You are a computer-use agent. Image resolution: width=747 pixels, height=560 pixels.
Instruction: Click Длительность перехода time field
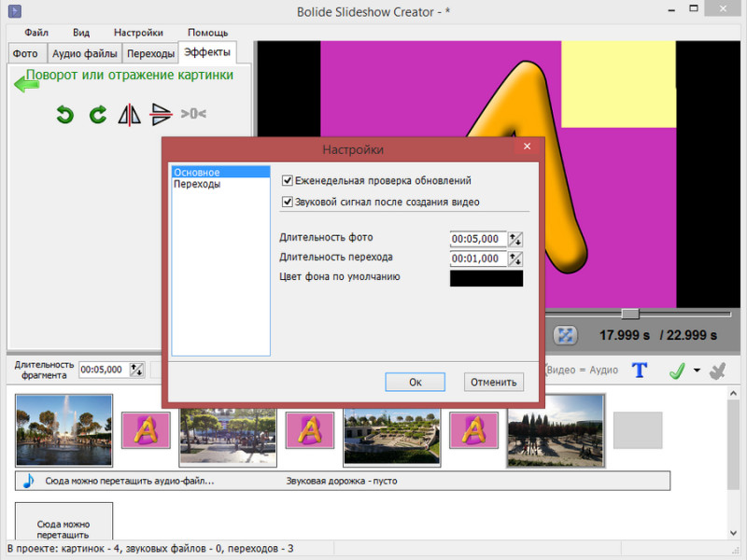click(478, 259)
